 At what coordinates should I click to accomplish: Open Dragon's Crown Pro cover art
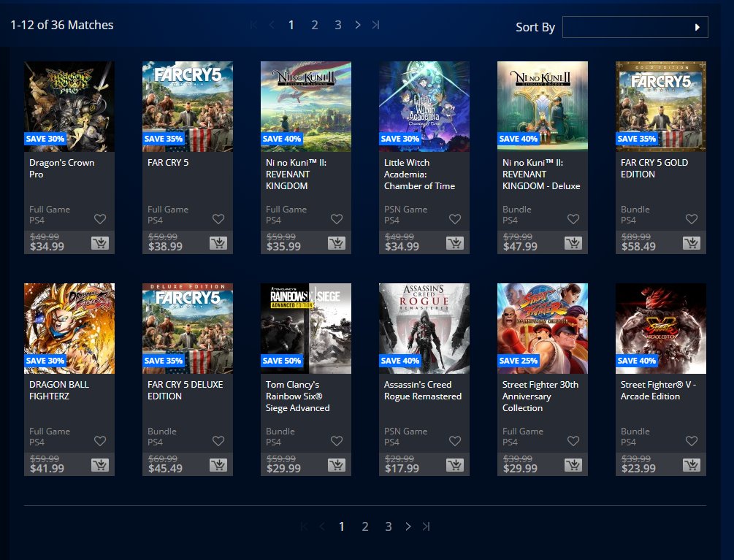click(x=69, y=106)
